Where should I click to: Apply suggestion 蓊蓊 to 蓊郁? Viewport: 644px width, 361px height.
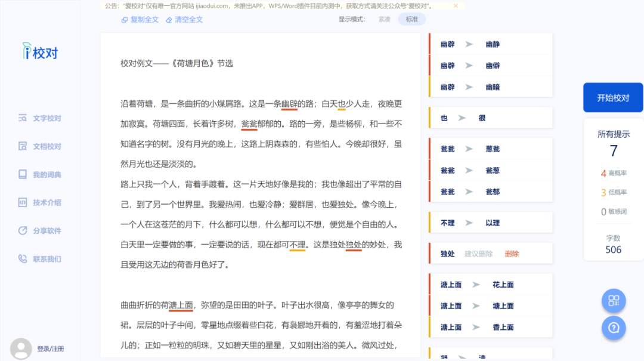[x=491, y=192]
